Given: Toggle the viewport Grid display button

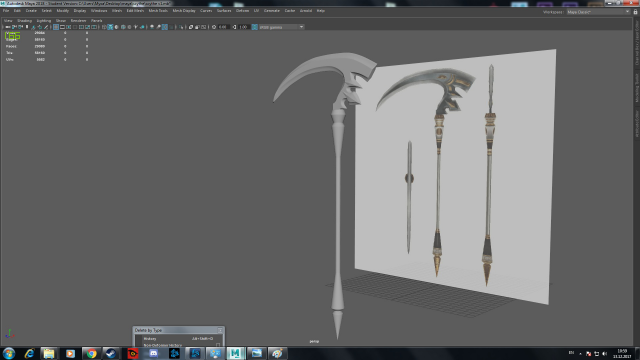Looking at the screenshot, I should [56, 27].
